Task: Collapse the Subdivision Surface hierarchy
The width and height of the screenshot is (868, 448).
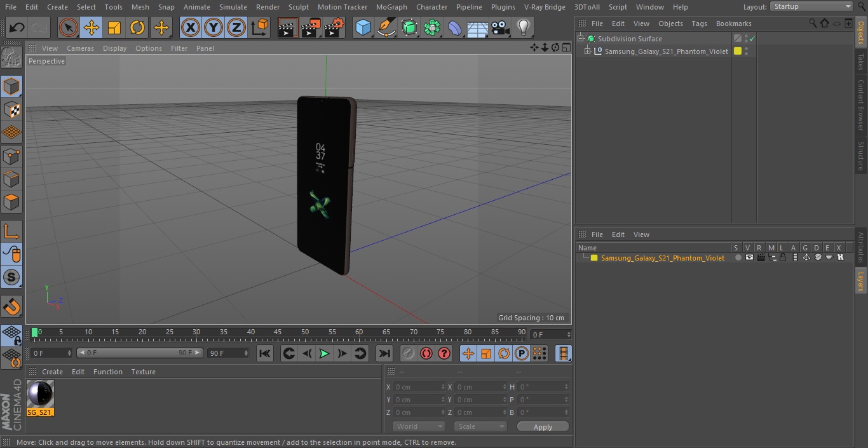Action: [580, 39]
